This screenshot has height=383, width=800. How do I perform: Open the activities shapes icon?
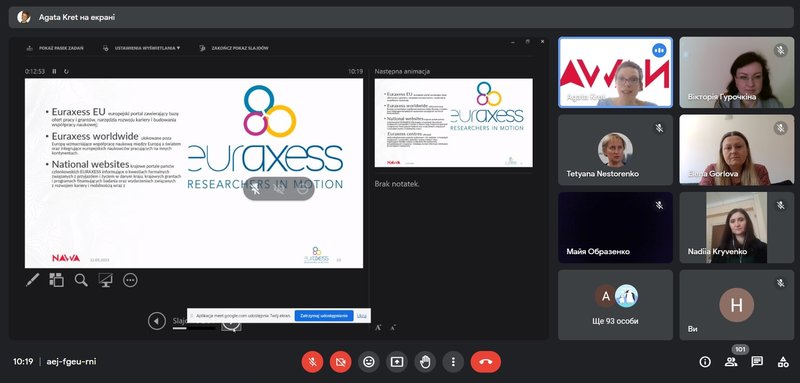(x=783, y=362)
